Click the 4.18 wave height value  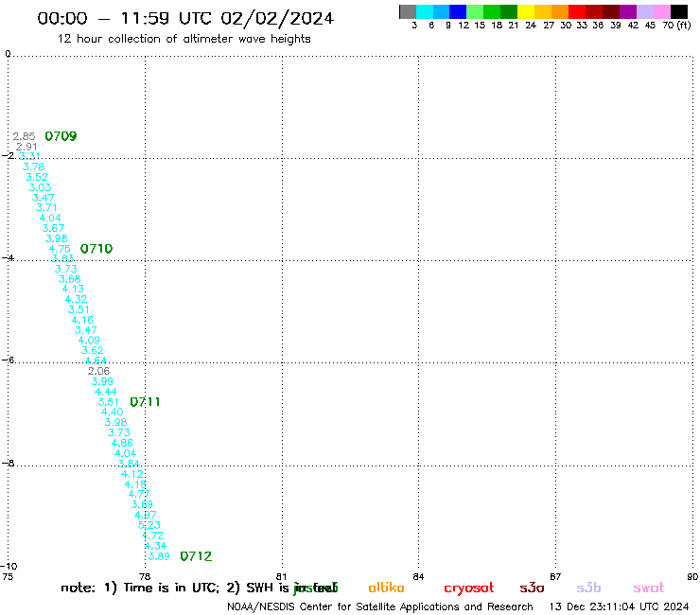135,484
